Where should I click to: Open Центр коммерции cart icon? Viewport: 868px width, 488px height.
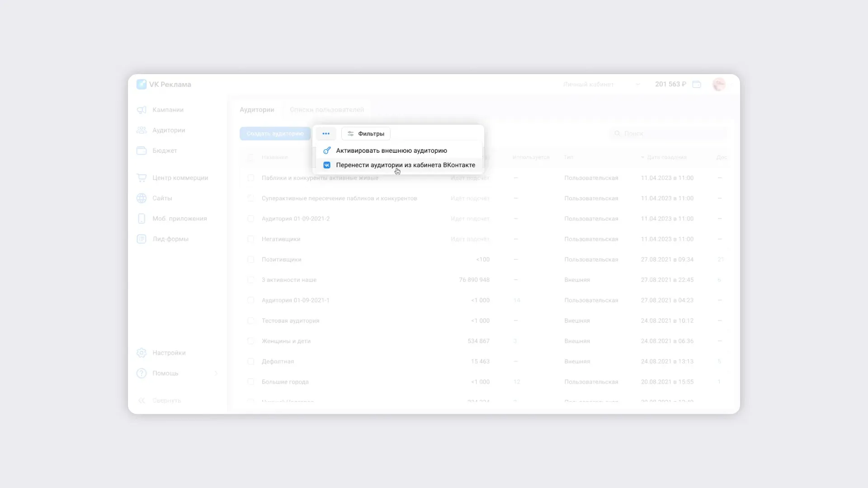(x=142, y=178)
